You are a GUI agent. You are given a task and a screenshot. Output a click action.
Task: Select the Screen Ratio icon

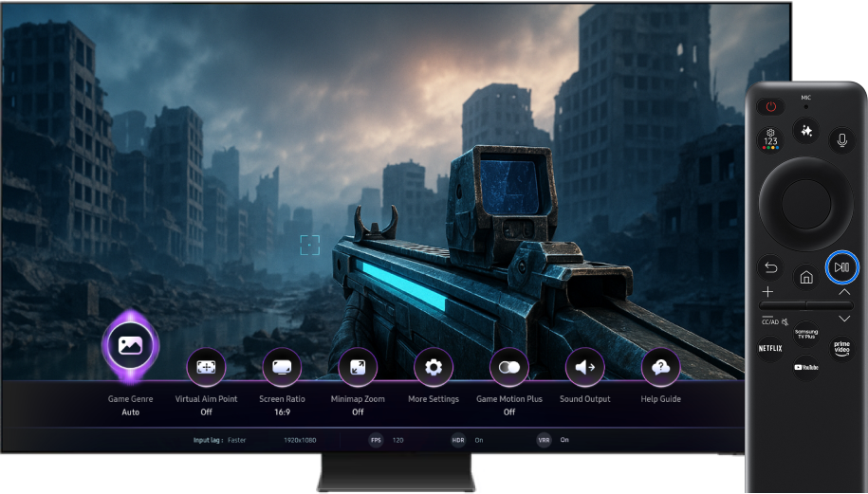pos(282,367)
